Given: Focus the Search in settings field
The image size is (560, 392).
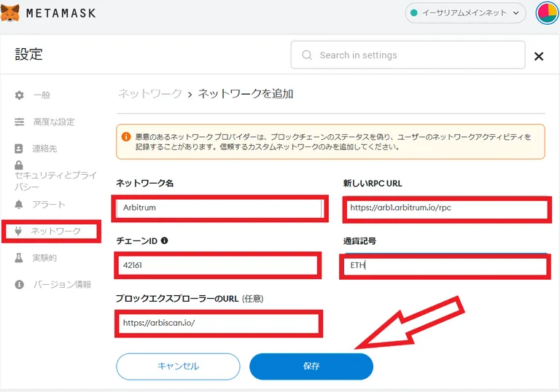Looking at the screenshot, I should pos(408,55).
